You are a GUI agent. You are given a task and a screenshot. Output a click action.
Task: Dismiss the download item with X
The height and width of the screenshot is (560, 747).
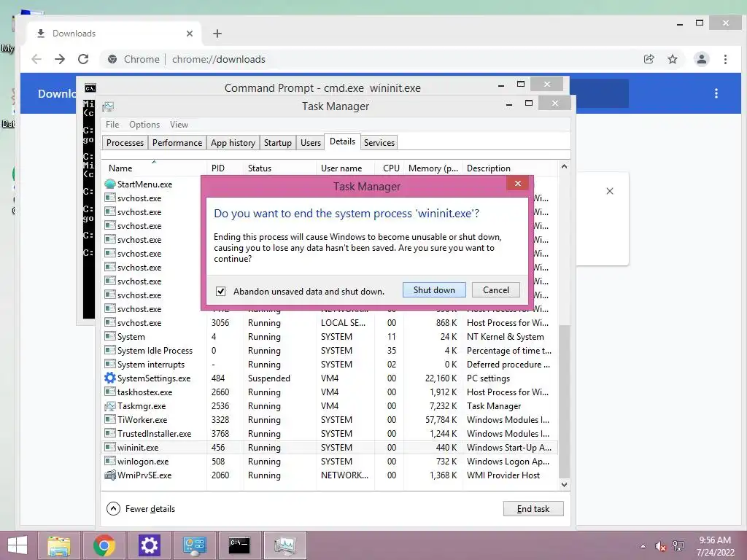610,191
